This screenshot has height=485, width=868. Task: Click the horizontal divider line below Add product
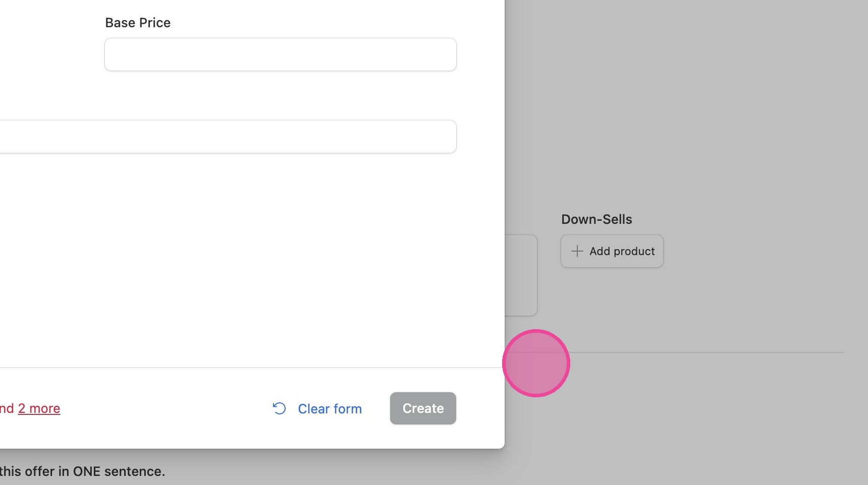707,352
